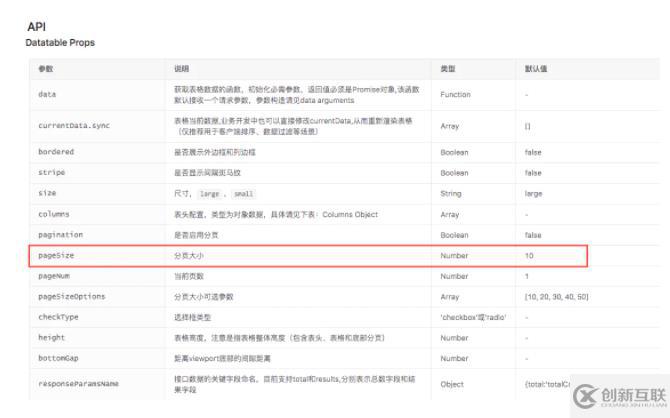Viewport: 670px width, 418px height.
Task: Click the 'checkbox'或'radio' type value
Action: click(x=473, y=317)
